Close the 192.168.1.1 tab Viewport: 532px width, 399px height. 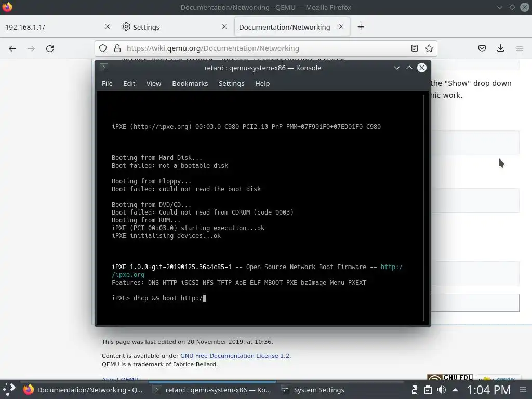[x=108, y=26]
